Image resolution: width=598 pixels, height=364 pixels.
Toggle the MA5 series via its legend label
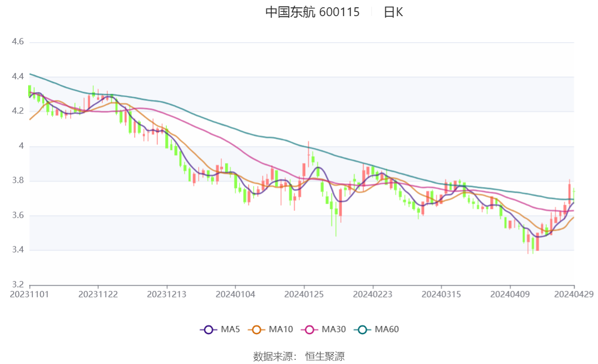click(x=230, y=330)
